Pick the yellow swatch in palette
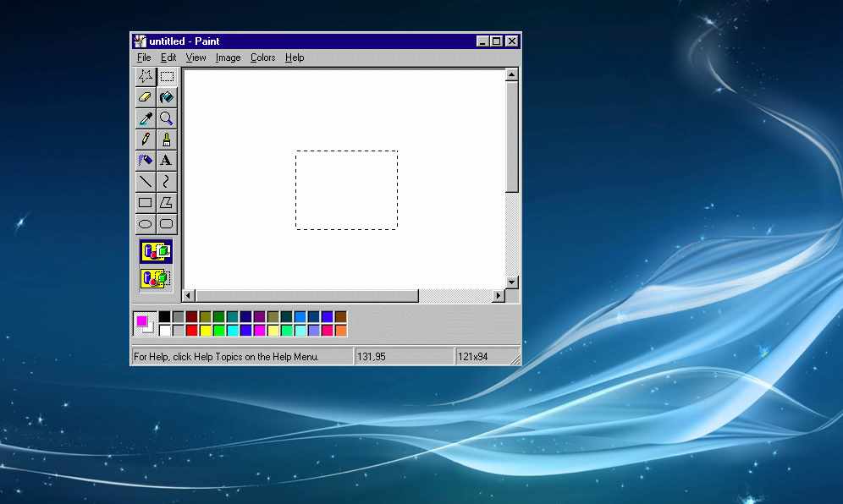The width and height of the screenshot is (843, 504). click(206, 331)
